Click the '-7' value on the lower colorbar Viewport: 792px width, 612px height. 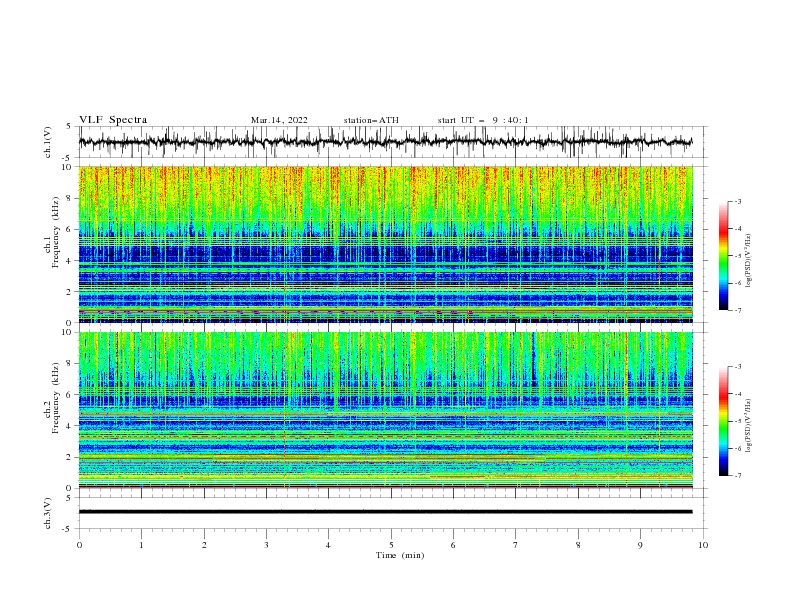pos(737,476)
